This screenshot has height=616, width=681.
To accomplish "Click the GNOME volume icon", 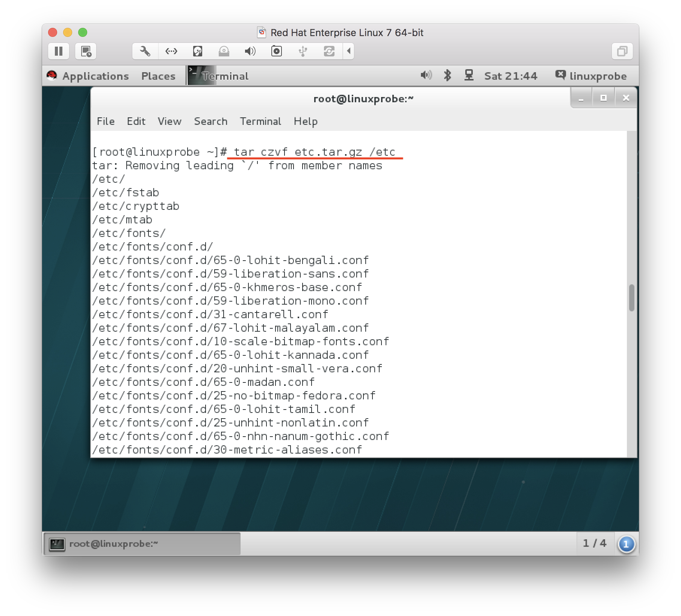I will tap(426, 75).
